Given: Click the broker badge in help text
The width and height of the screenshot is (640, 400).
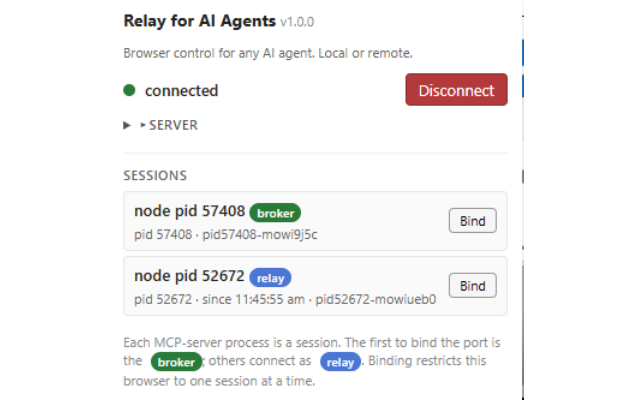Looking at the screenshot, I should tap(176, 362).
